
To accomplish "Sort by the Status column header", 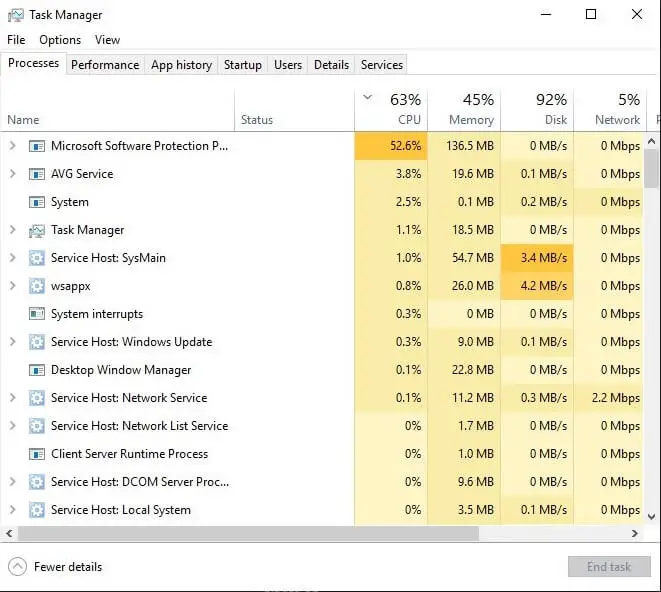I will 294,110.
